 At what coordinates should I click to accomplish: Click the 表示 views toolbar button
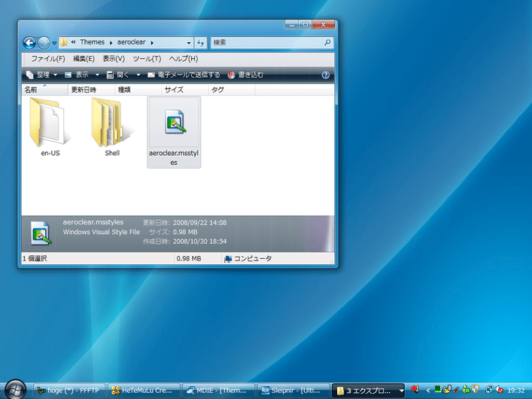[x=77, y=75]
